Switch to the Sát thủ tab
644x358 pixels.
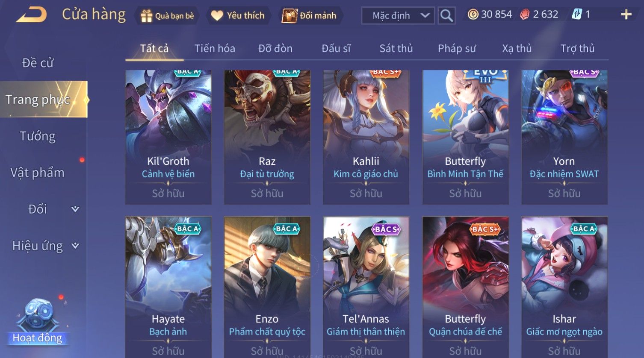(x=396, y=48)
